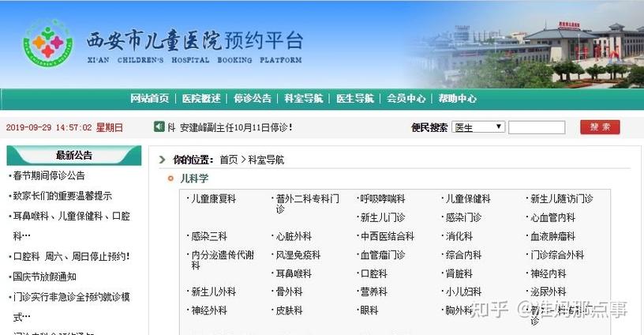Select the 儿童保健科 department
The height and width of the screenshot is (335, 644).
pyautogui.click(x=468, y=199)
